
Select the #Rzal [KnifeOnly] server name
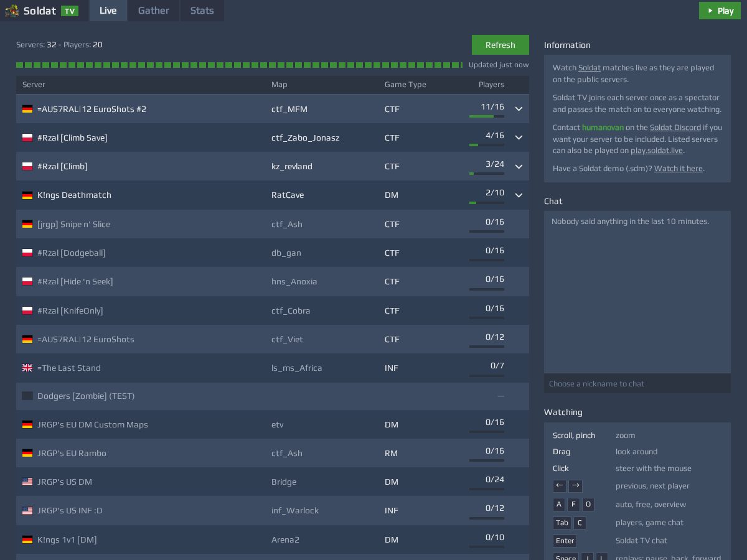click(70, 310)
